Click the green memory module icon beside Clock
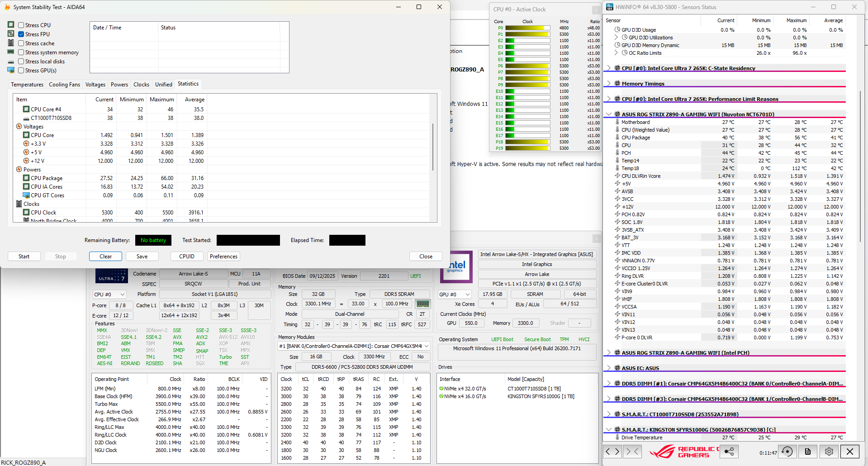The height and width of the screenshot is (466, 868). 422,304
